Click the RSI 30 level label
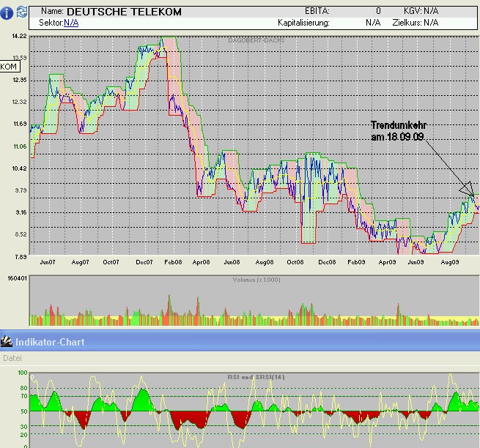The height and width of the screenshot is (448, 480). coord(23,426)
